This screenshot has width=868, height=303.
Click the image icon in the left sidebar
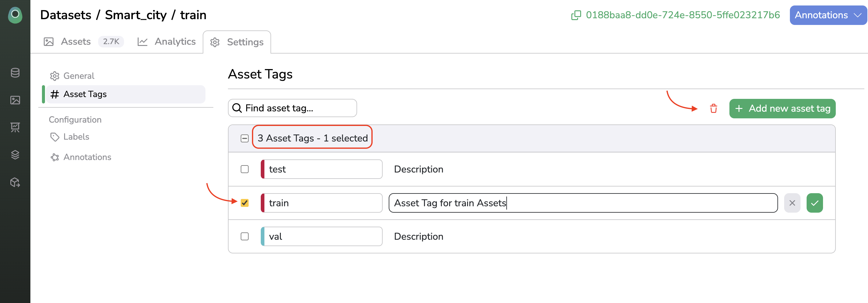click(x=15, y=100)
